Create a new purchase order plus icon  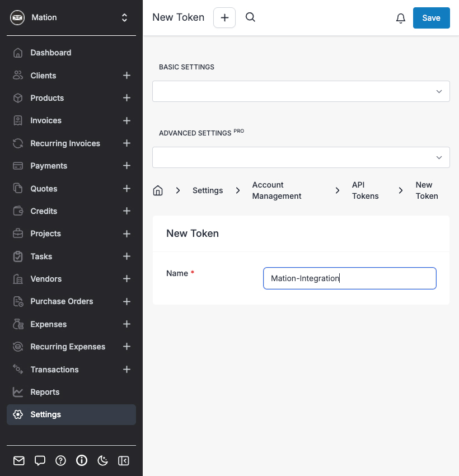(x=127, y=301)
